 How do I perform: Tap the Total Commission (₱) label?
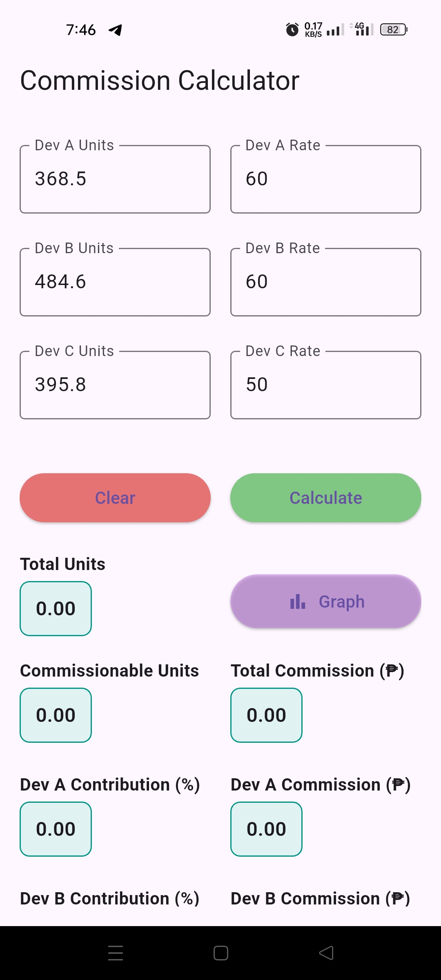pyautogui.click(x=318, y=671)
